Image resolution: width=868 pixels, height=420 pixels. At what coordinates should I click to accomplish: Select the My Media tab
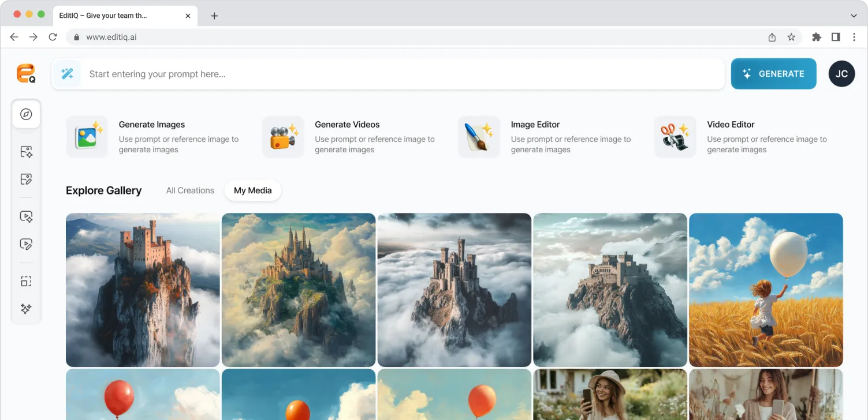pyautogui.click(x=252, y=190)
